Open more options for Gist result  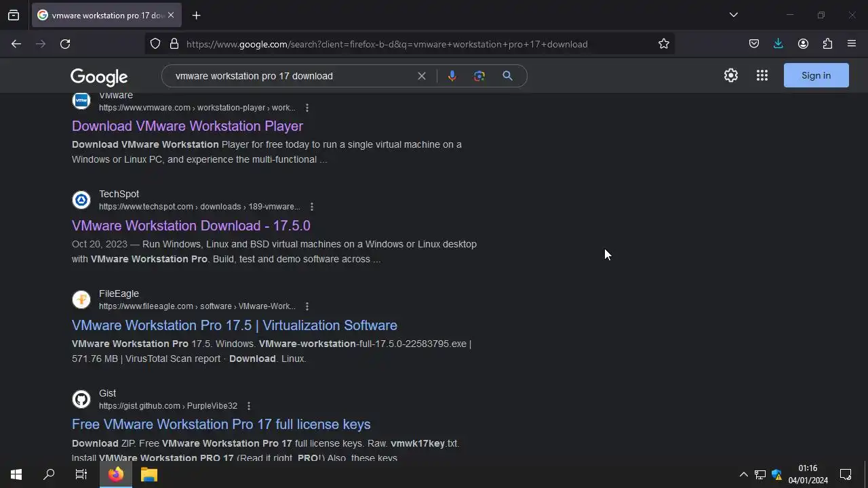click(x=249, y=406)
